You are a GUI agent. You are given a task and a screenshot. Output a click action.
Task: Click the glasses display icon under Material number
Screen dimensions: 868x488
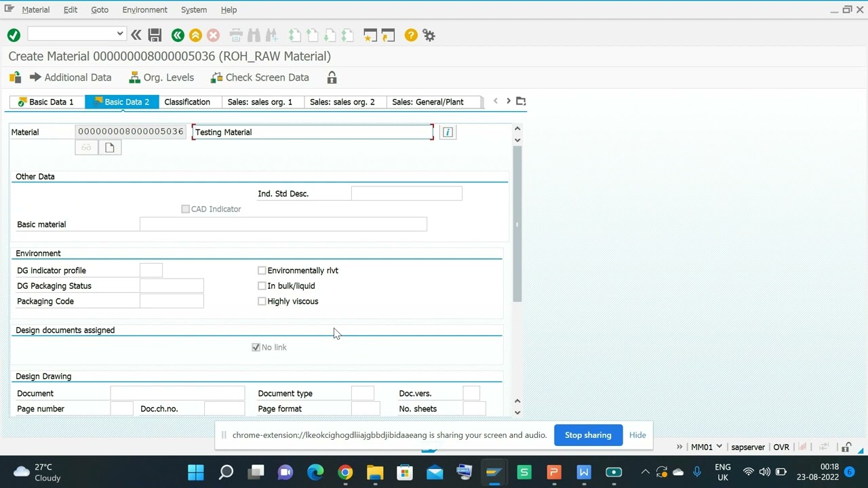86,148
